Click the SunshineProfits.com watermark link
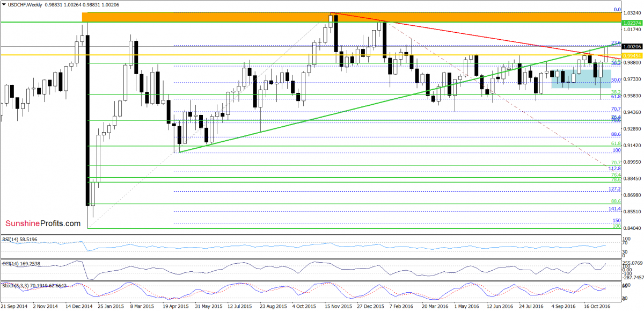 (x=43, y=223)
